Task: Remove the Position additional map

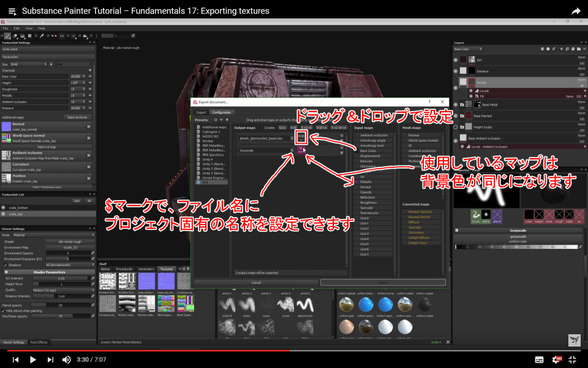Action: 89,178
